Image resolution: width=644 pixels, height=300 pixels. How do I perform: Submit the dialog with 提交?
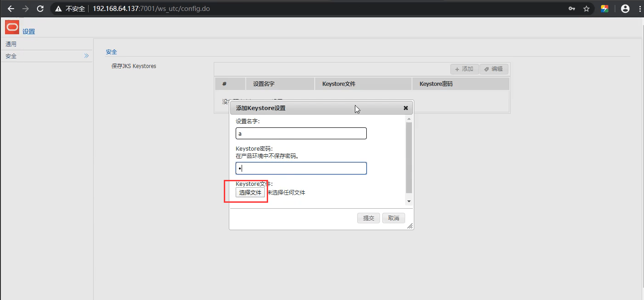pos(369,218)
